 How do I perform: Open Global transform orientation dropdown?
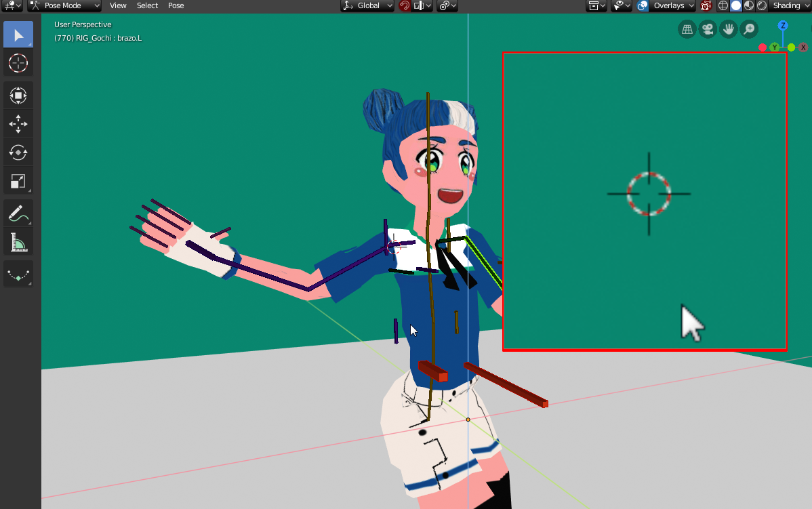[x=367, y=5]
